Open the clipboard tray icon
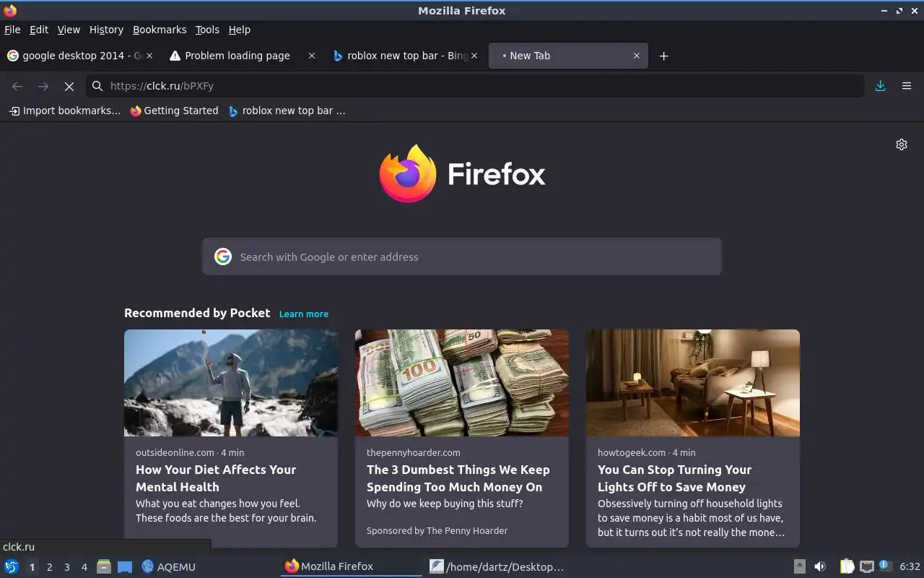 [x=847, y=566]
